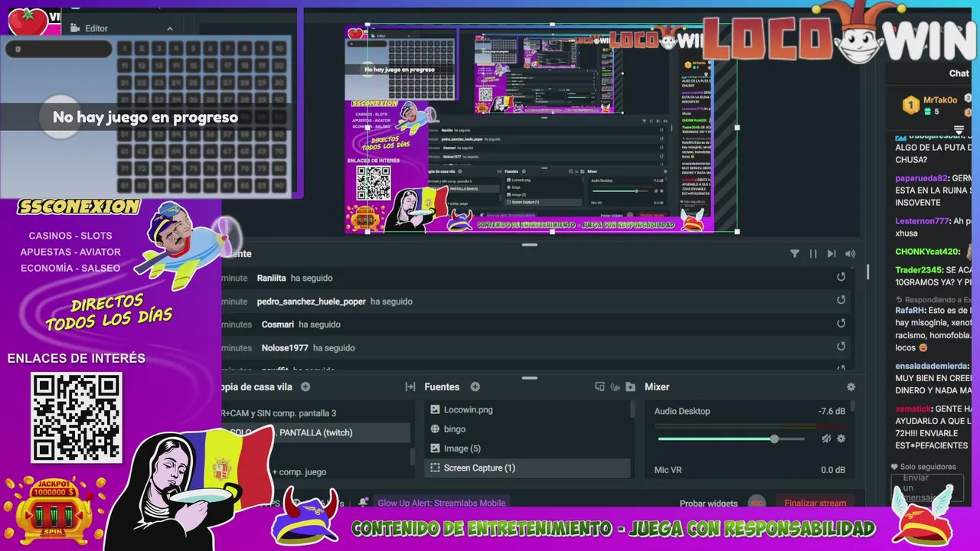Click the Cosmari follower name
This screenshot has width=980, height=551.
coord(277,324)
